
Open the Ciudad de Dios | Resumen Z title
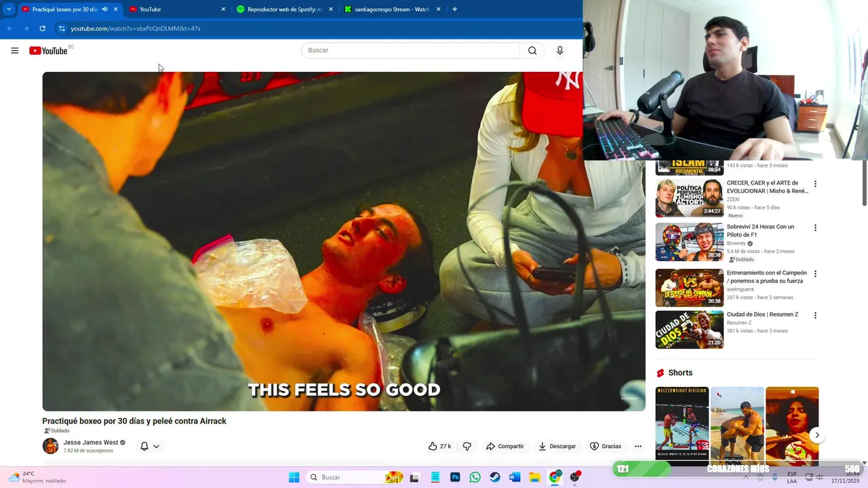point(762,314)
